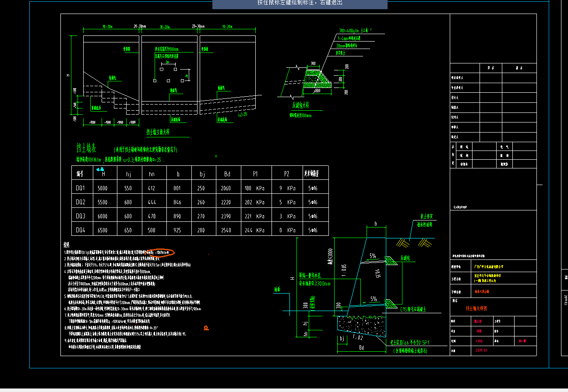Screen dimensions: 568x392
Task: Click the value '5500' in row DQ2
Action: [x=102, y=203]
